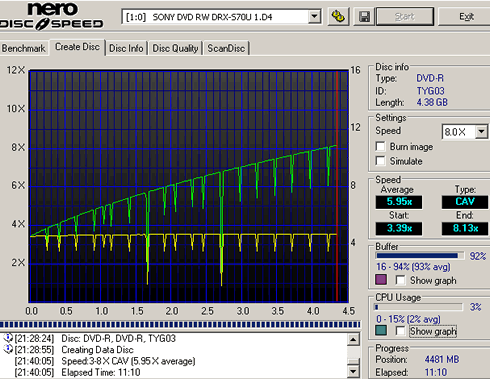
Task: Click the CPU Usage progress bar
Action: point(419,307)
